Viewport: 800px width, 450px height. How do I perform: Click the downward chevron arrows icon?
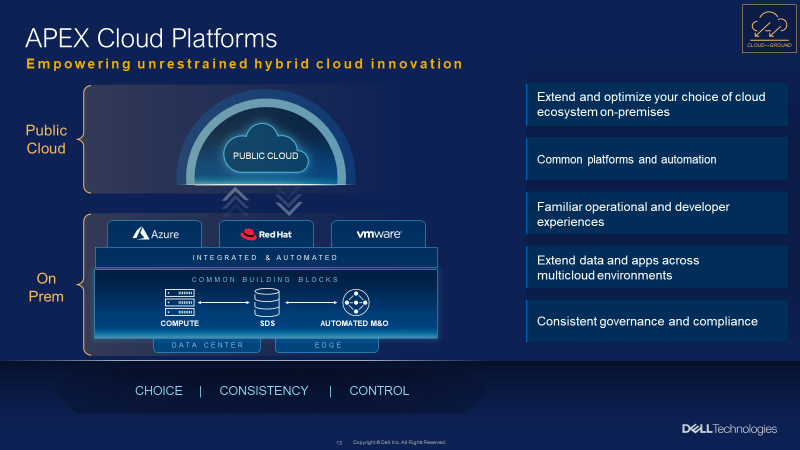pos(289,201)
